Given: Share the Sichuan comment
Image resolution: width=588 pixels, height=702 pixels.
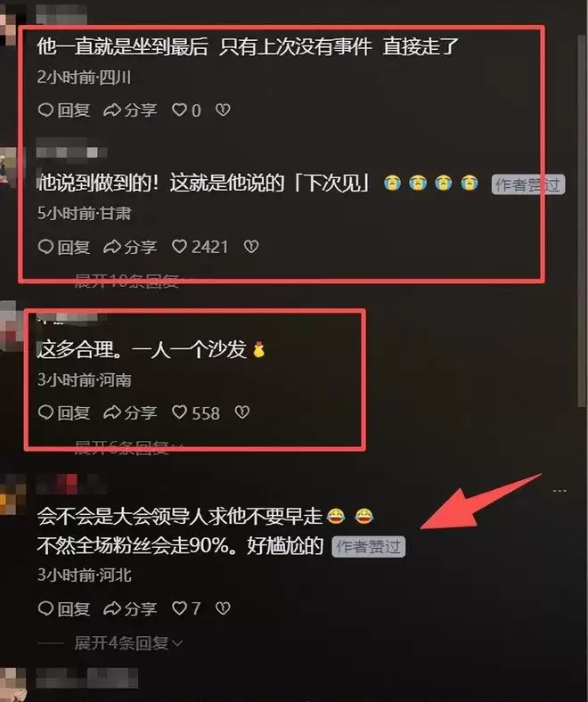Looking at the screenshot, I should (x=130, y=110).
